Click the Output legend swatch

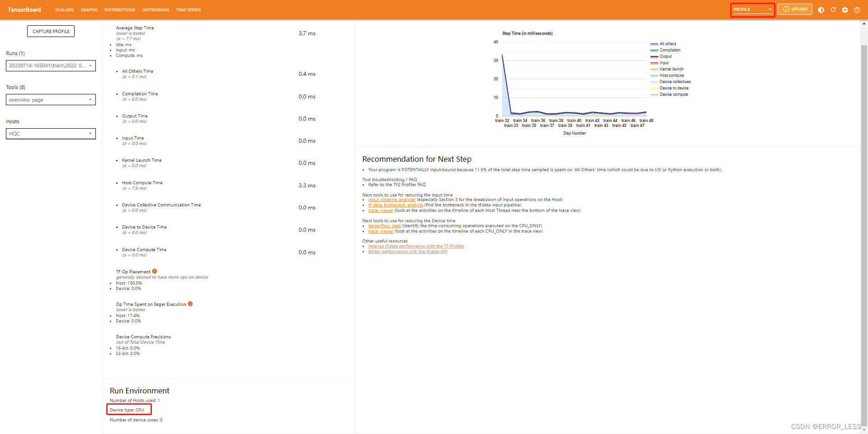point(654,56)
